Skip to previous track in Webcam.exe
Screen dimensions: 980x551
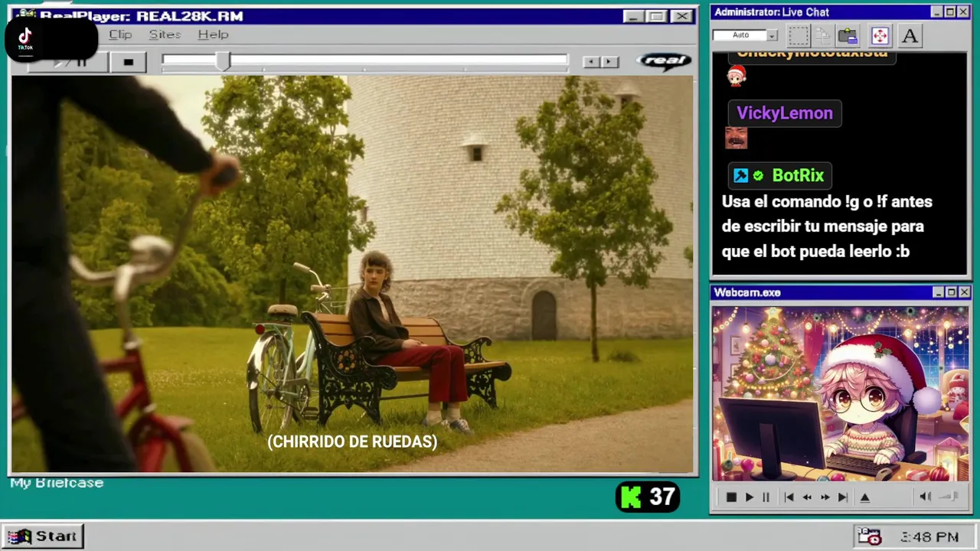[789, 497]
